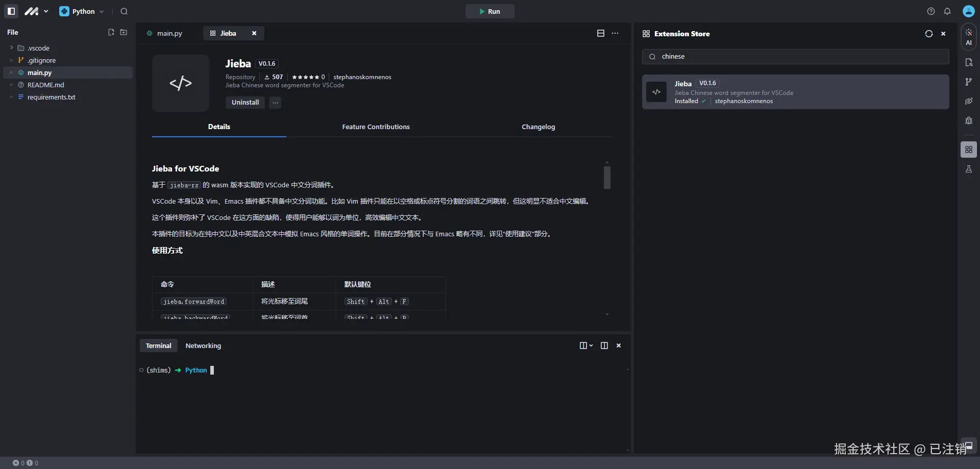This screenshot has width=980, height=469.
Task: Select the Terminal panel tab
Action: 158,345
